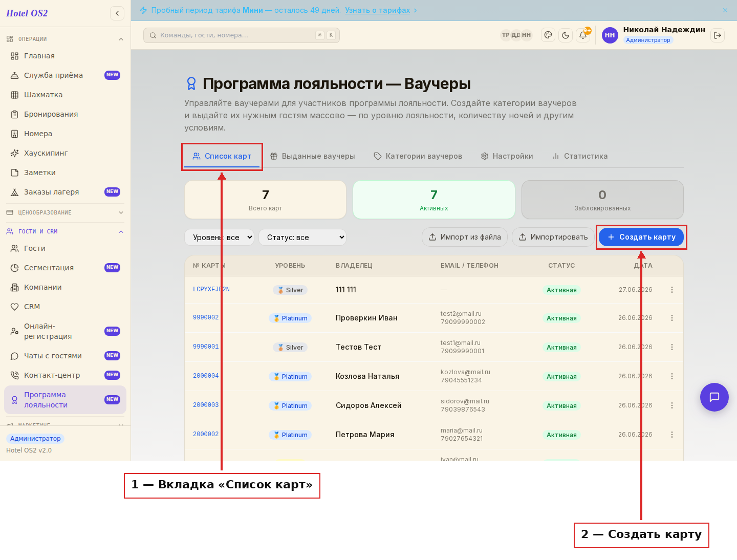Screen dimensions: 737x560
Task: Open card number 9990002 link
Action: (206, 318)
